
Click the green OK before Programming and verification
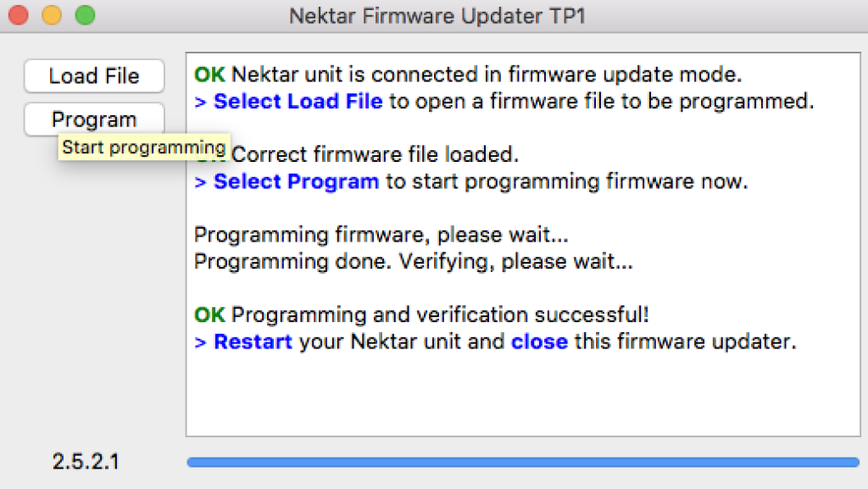click(209, 315)
